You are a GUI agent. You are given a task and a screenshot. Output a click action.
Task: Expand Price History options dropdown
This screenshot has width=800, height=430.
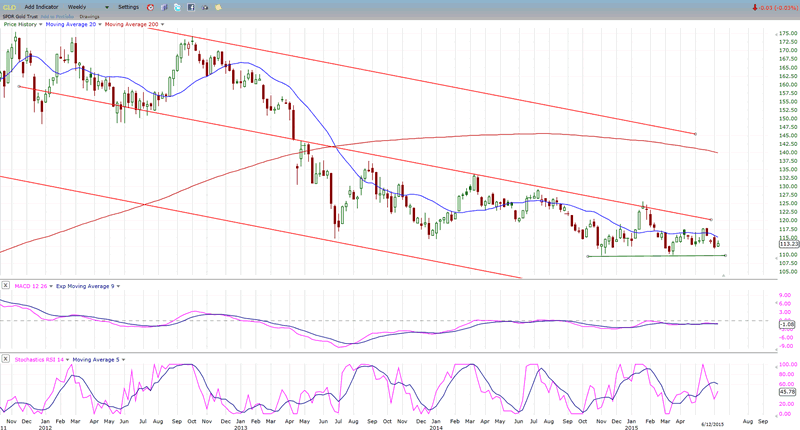tap(40, 23)
